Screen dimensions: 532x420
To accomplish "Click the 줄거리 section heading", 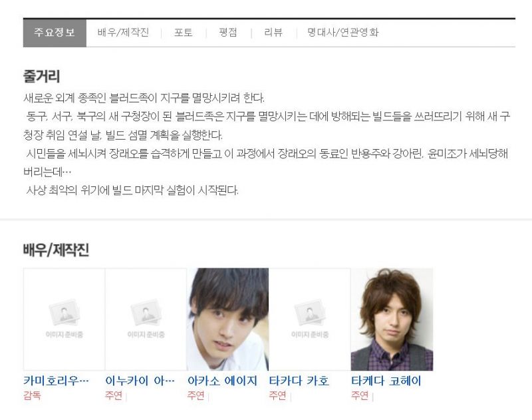I will click(41, 76).
